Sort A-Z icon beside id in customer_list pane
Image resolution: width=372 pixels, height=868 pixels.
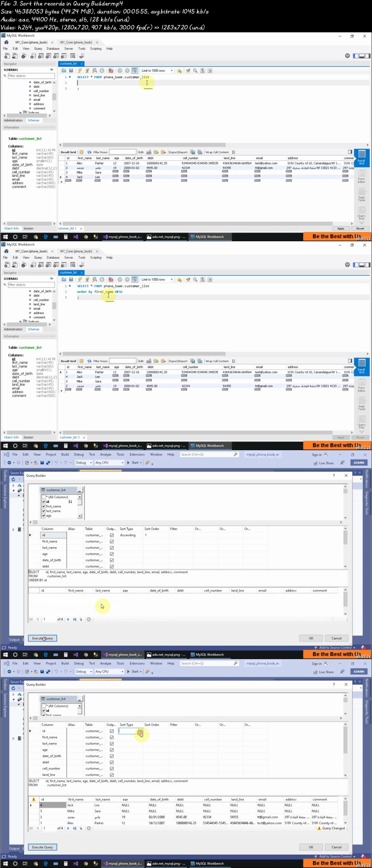pos(70,501)
